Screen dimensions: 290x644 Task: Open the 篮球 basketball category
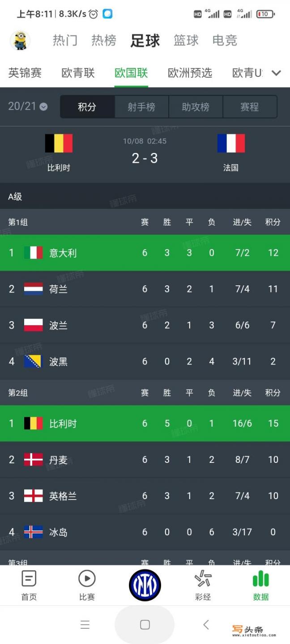186,41
